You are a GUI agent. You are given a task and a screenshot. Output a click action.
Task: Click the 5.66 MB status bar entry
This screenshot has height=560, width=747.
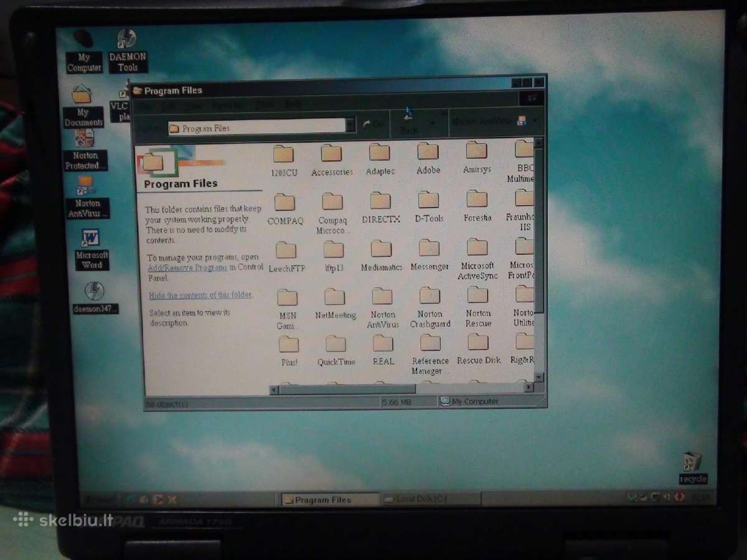(x=409, y=402)
